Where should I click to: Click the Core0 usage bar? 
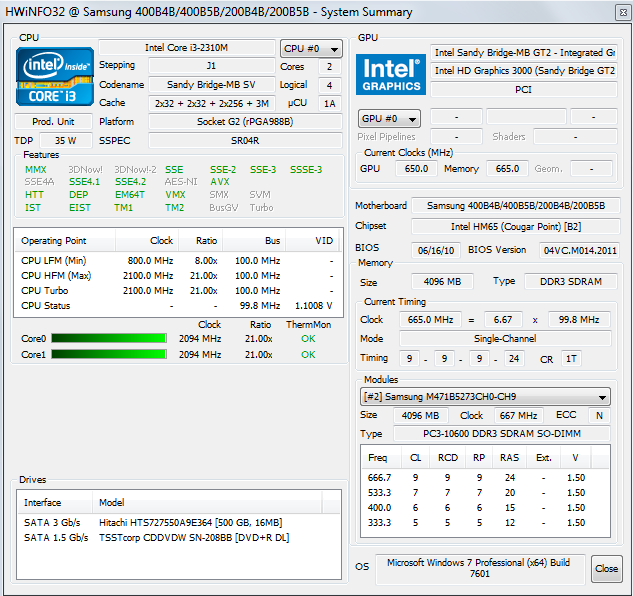tap(109, 338)
